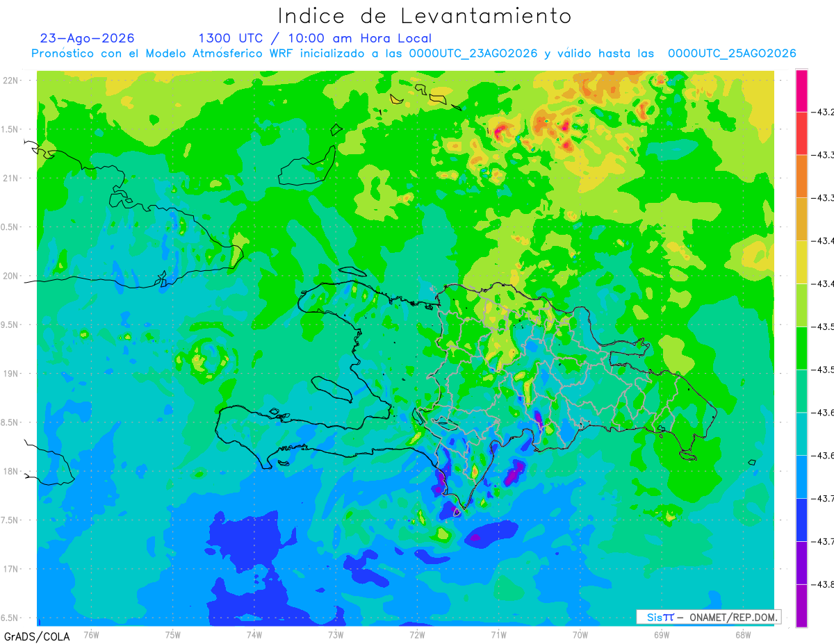The width and height of the screenshot is (834, 644).
Task: Click the '69W' longitude label
Action: (661, 634)
